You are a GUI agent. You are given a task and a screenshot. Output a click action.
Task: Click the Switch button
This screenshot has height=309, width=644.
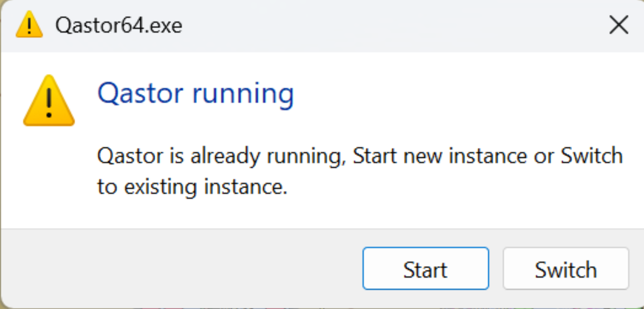565,268
